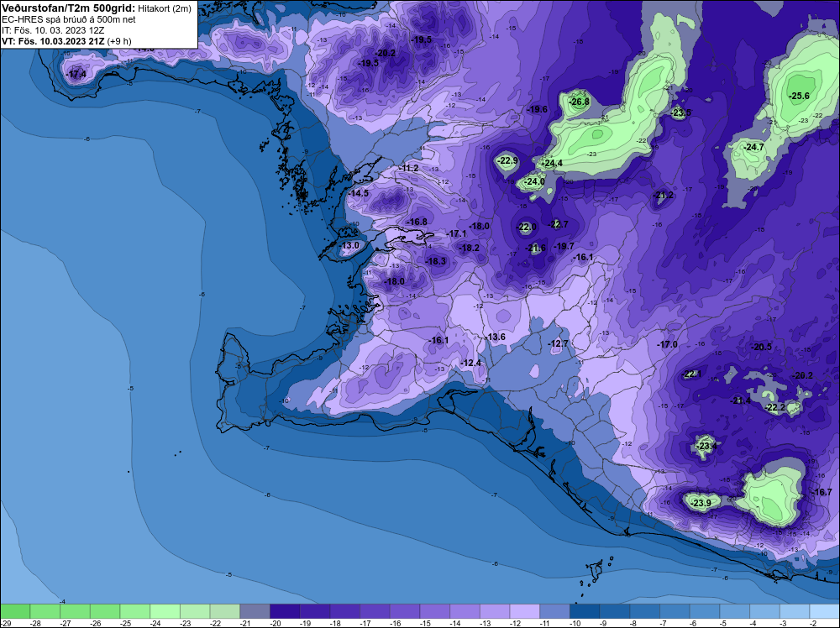
Task: Click the -23.5 temperature label
Action: tap(680, 113)
